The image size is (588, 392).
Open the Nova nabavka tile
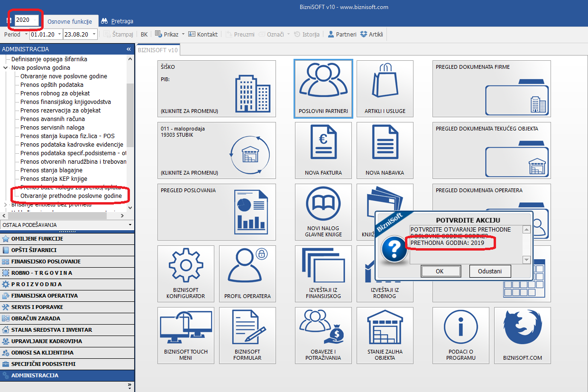click(x=385, y=150)
